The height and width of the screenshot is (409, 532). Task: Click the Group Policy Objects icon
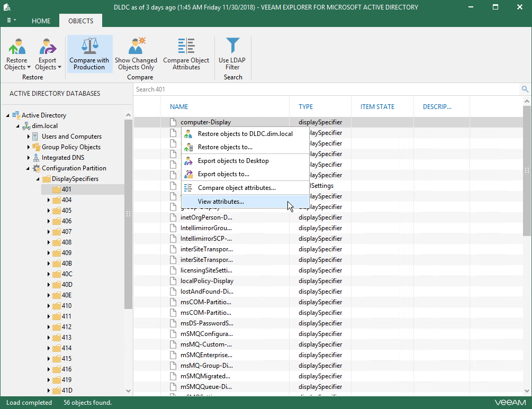(36, 147)
